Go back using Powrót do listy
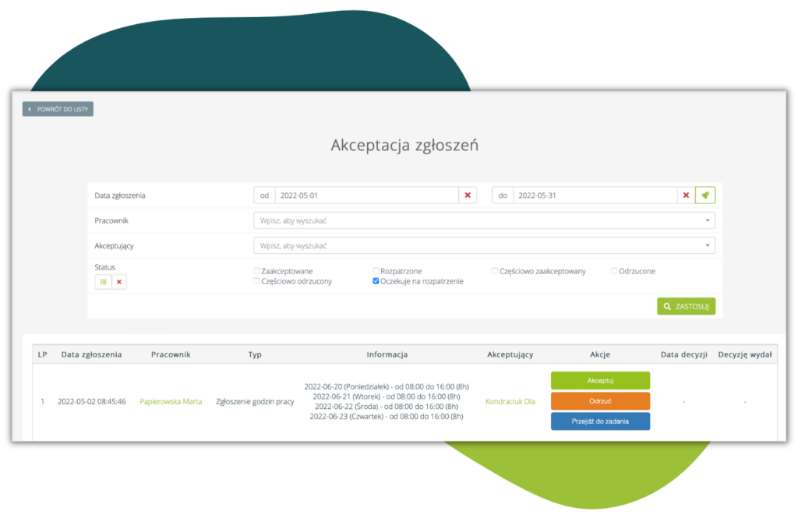The width and height of the screenshot is (798, 532). 58,109
